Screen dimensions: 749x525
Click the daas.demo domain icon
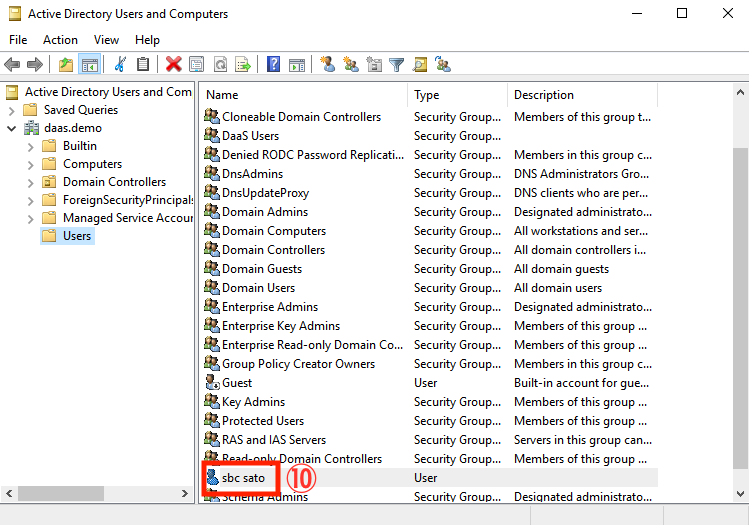coord(32,128)
